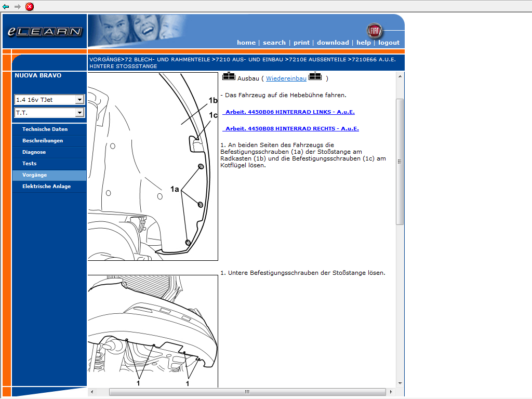Open Hinterrad Links A.u.E. procedure link
Viewport: 532px width, 399px height.
click(290, 112)
